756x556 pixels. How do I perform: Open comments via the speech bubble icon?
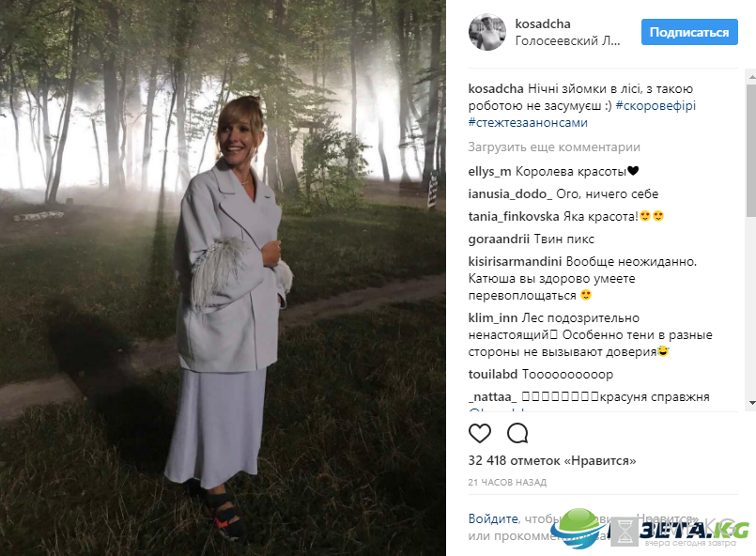(x=517, y=433)
